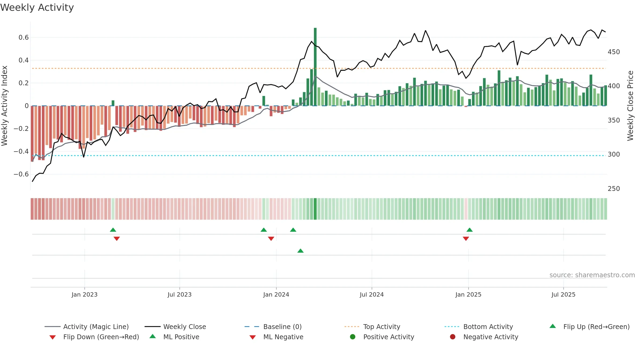Click the dark green heatmap strip cell
Screen dimensions: 644x362
click(x=315, y=209)
